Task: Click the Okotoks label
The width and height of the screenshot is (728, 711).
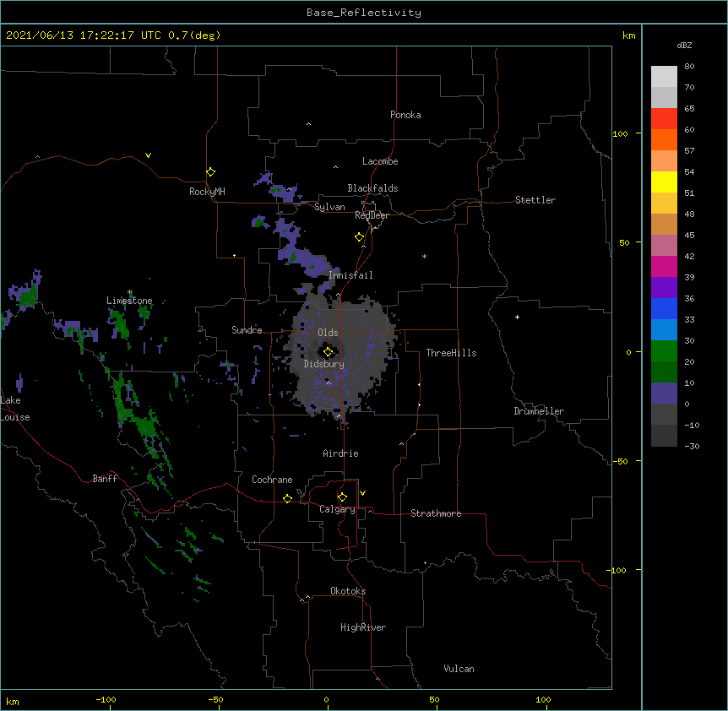Action: point(348,591)
